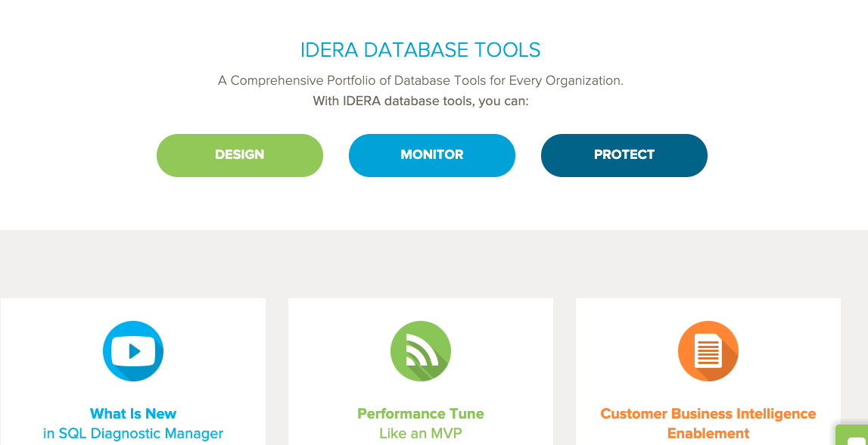Image resolution: width=868 pixels, height=445 pixels.
Task: Click the Like an MVP link text
Action: [421, 434]
